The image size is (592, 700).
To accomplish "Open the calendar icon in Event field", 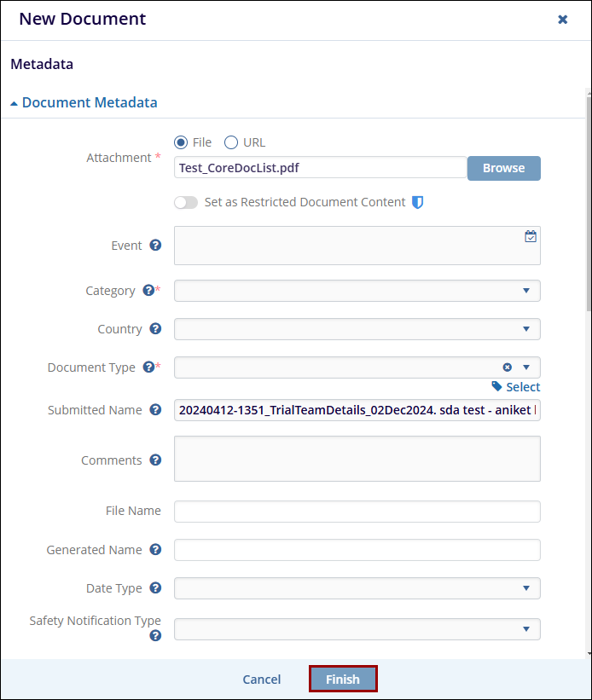I will pos(531,236).
